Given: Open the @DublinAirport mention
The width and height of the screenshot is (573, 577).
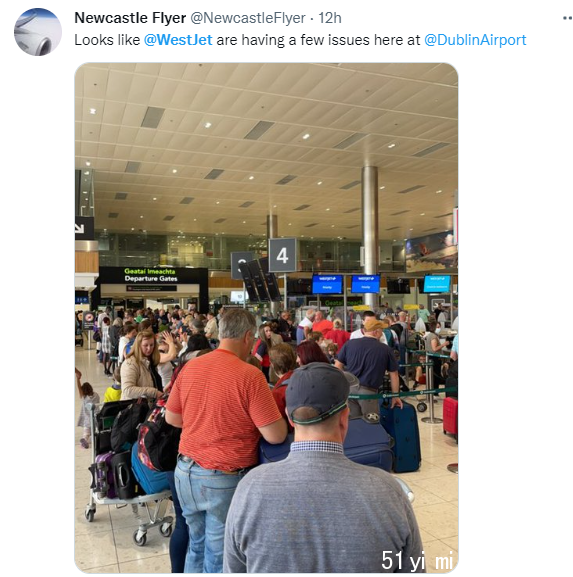Looking at the screenshot, I should tap(475, 40).
